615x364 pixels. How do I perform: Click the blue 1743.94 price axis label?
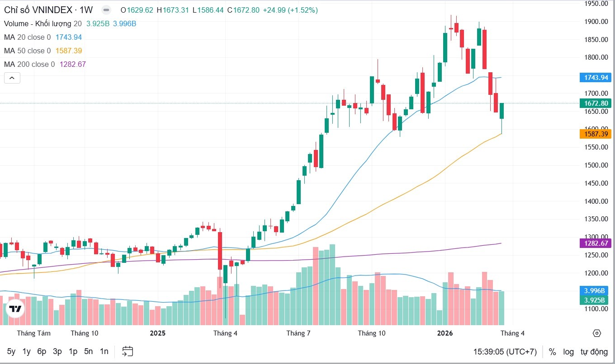click(x=595, y=78)
